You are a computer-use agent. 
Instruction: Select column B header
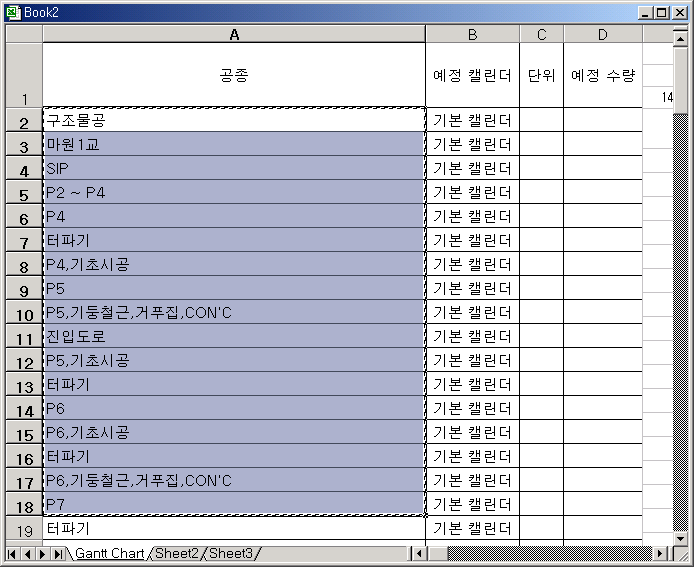472,34
